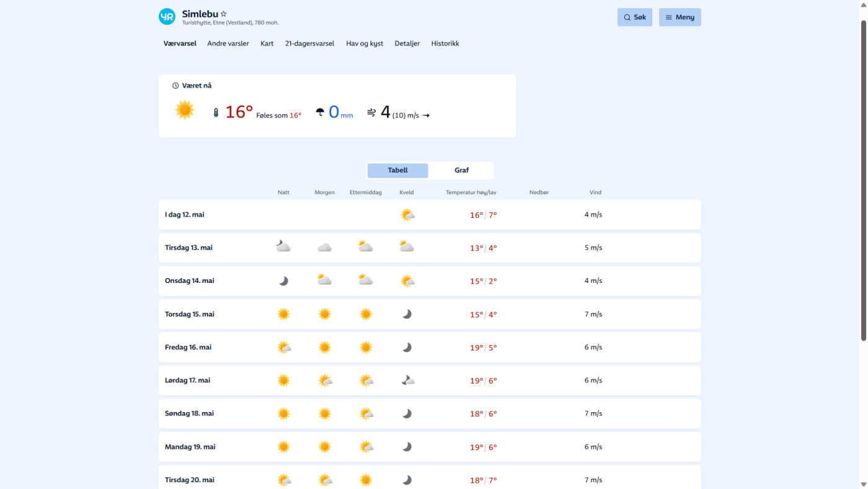Click the YR logo icon
The height and width of the screenshot is (489, 868).
pyautogui.click(x=167, y=17)
